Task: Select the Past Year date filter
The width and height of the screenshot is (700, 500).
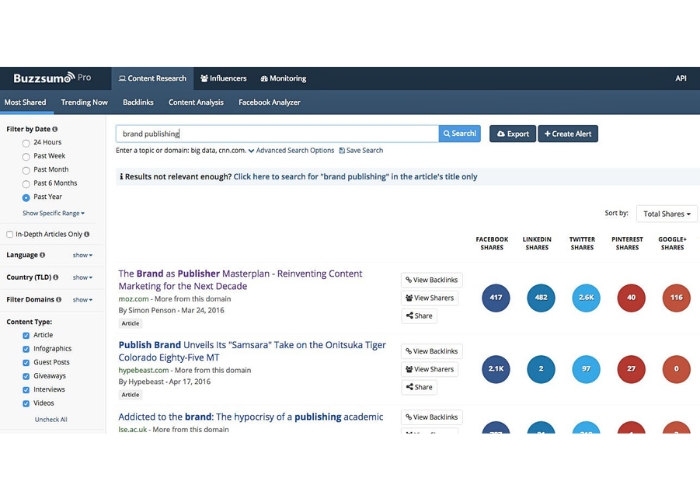Action: point(26,197)
